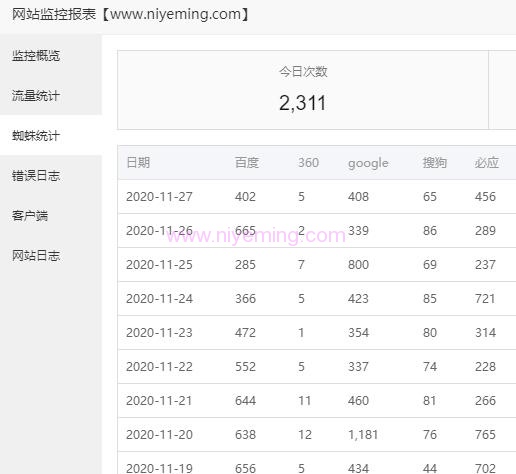Click the 644 Baidu count on 2020-11-21
516x474 pixels.
pyautogui.click(x=245, y=401)
